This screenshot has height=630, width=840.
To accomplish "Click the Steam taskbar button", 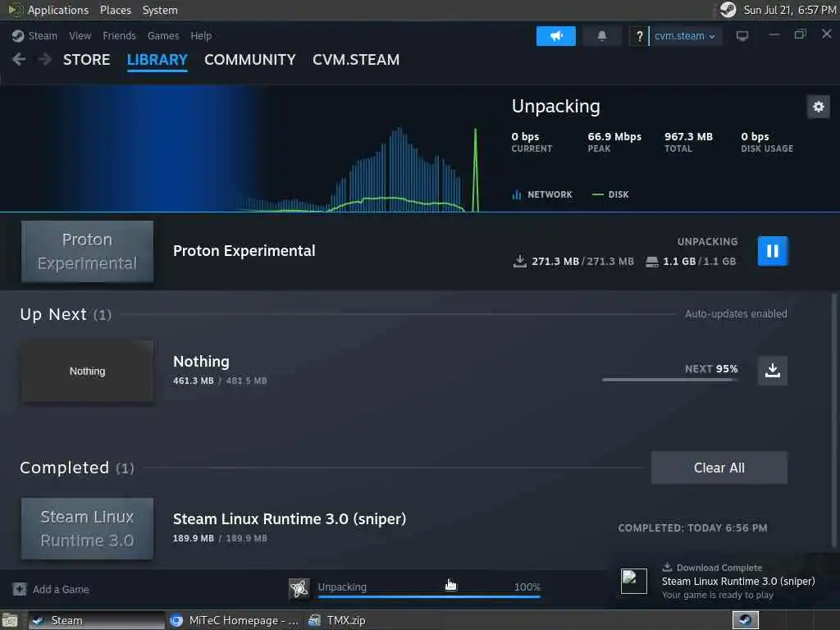I will (x=97, y=620).
